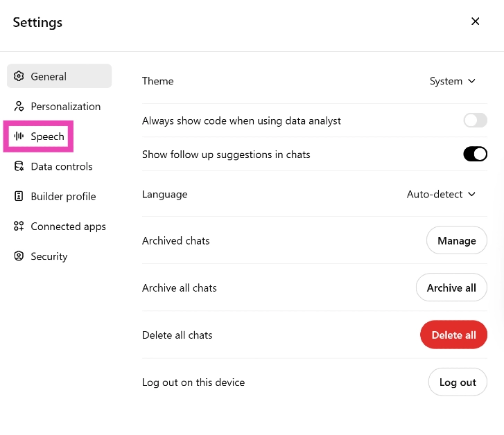Close the Settings dialog

(x=476, y=21)
